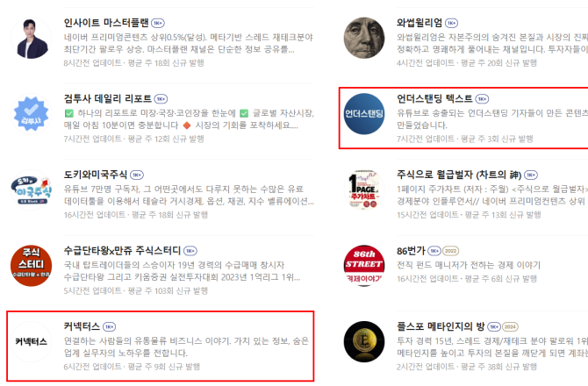Open 언더스탠딩 blue circle logo
The image size is (588, 386).
coord(364,114)
